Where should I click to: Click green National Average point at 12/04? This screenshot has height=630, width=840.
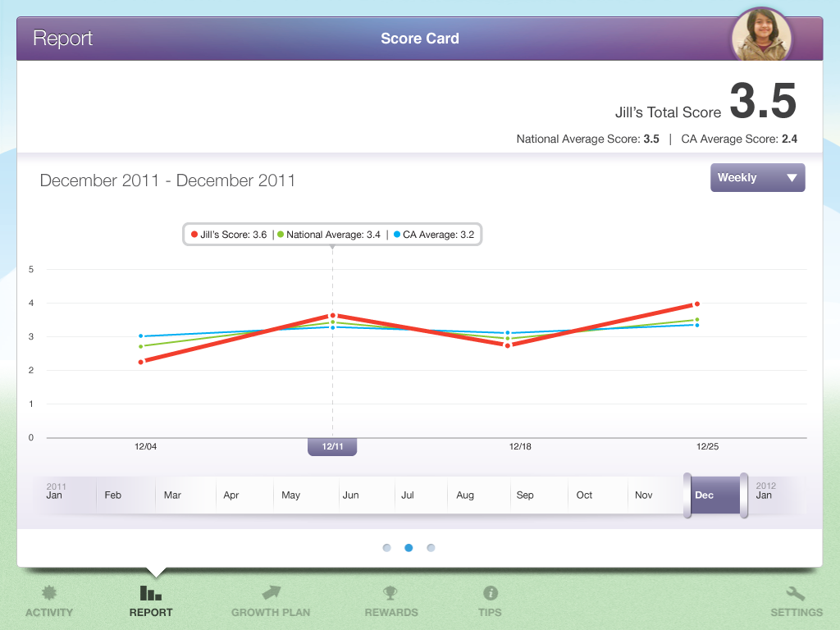pos(141,347)
